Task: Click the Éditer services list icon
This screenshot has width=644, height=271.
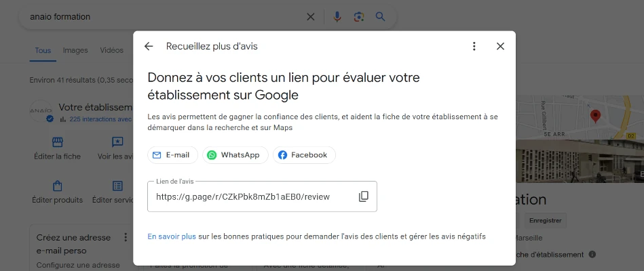Action: click(117, 186)
